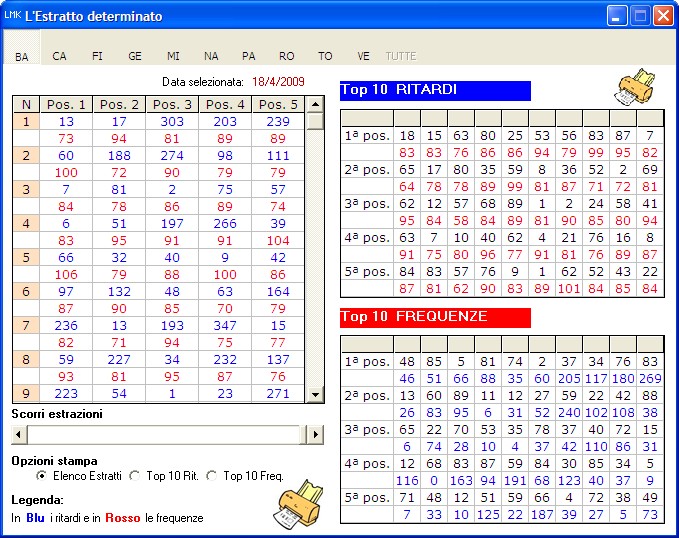Click the 3ª pos. label in RITARDI table
The width and height of the screenshot is (679, 538).
click(367, 204)
